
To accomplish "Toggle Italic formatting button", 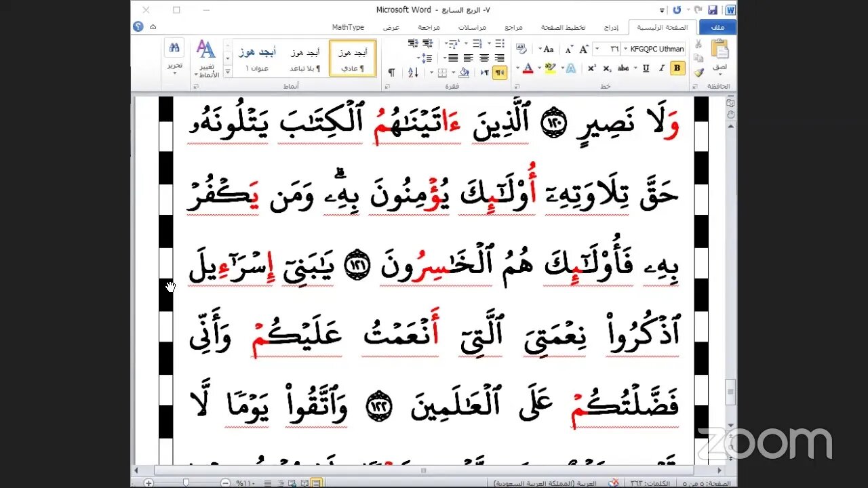I will click(x=661, y=68).
